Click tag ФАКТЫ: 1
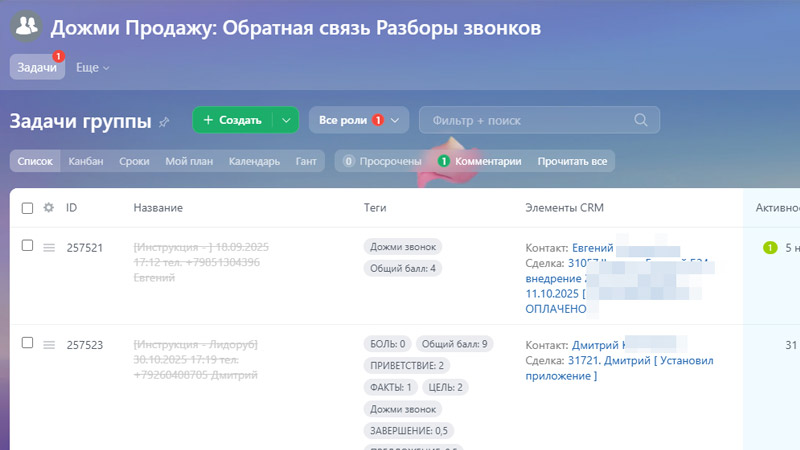 point(390,387)
